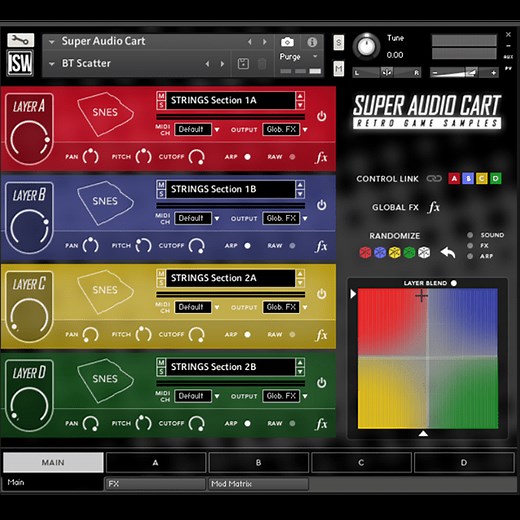Switch to the B layer tab

pos(258,462)
